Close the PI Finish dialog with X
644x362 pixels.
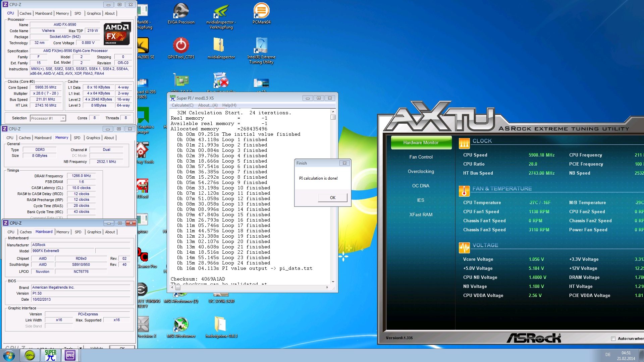pyautogui.click(x=344, y=163)
